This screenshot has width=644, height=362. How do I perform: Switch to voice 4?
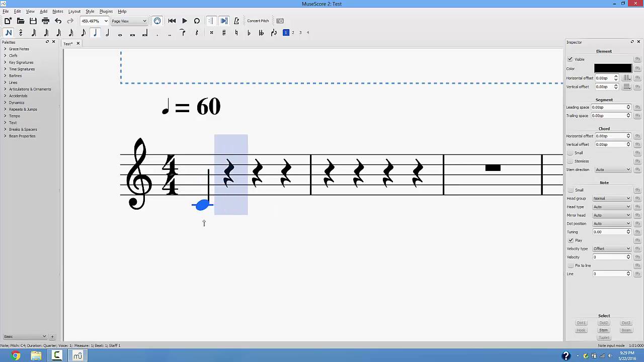click(x=308, y=33)
